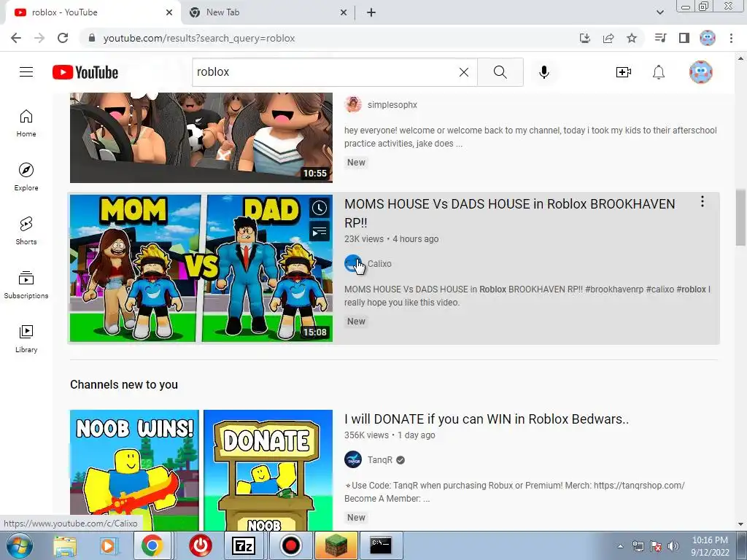Show hidden system tray icons

[620, 546]
